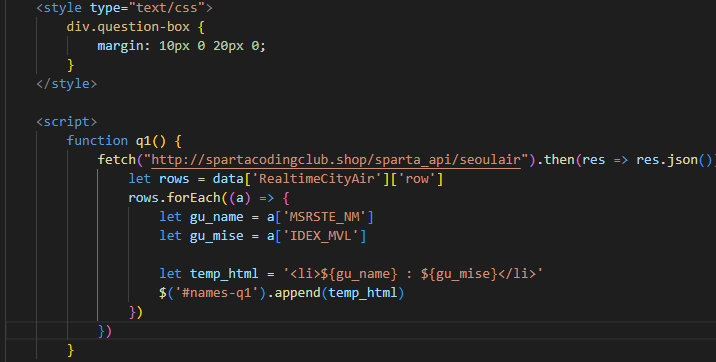Click 'temp_html' argument inside append

click(363, 293)
